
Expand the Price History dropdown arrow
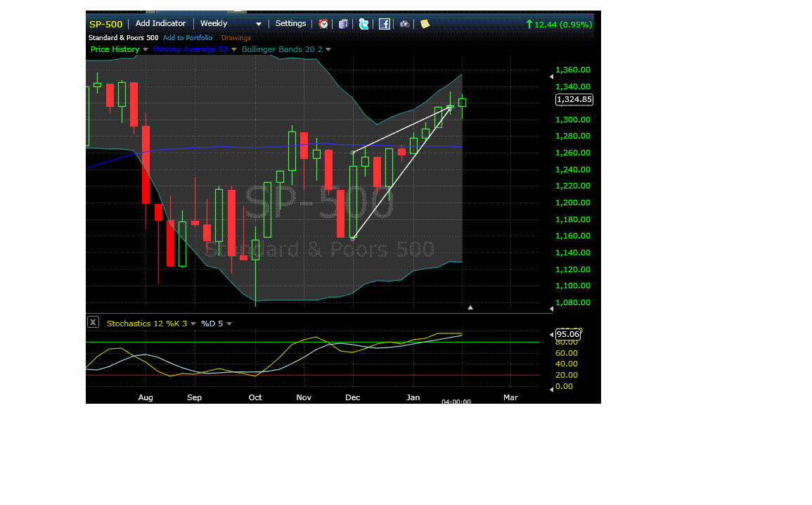pos(146,50)
